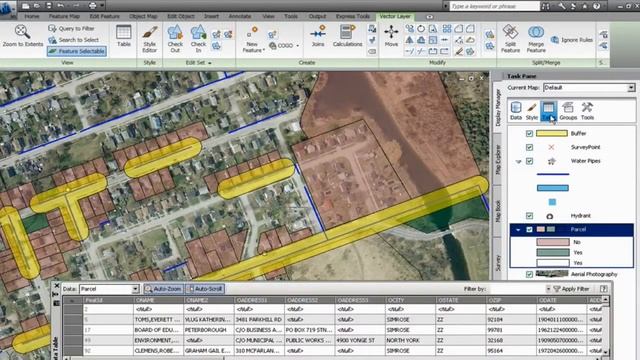
Task: Click the green 'Yes' parcel swatch
Action: (553, 253)
